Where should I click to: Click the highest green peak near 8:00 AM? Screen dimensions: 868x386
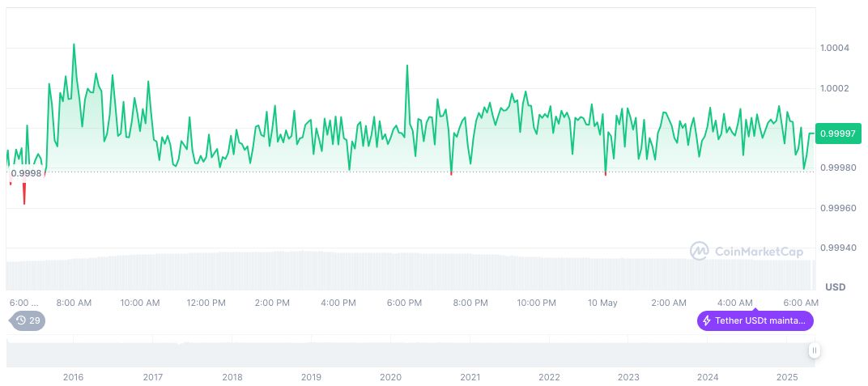(74, 45)
